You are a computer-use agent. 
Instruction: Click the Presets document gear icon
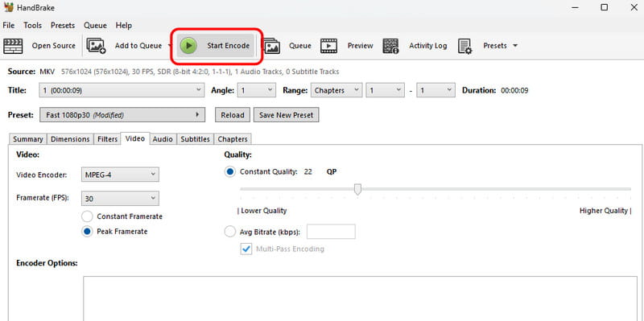point(465,46)
